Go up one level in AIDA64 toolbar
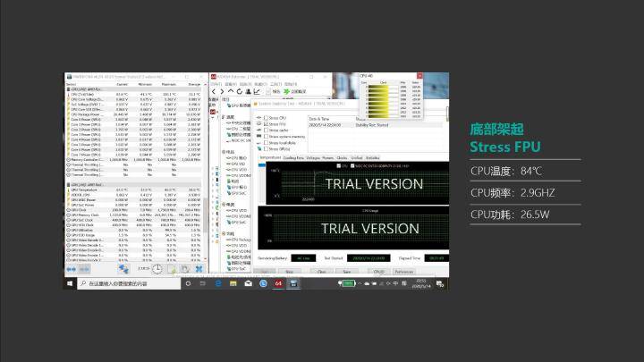Viewport: 644px width, 362px height. 231,91
